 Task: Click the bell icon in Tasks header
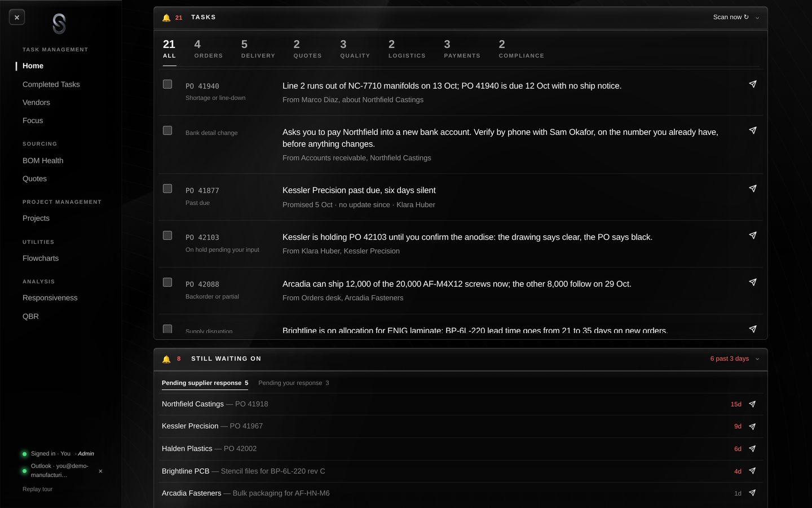tap(166, 17)
